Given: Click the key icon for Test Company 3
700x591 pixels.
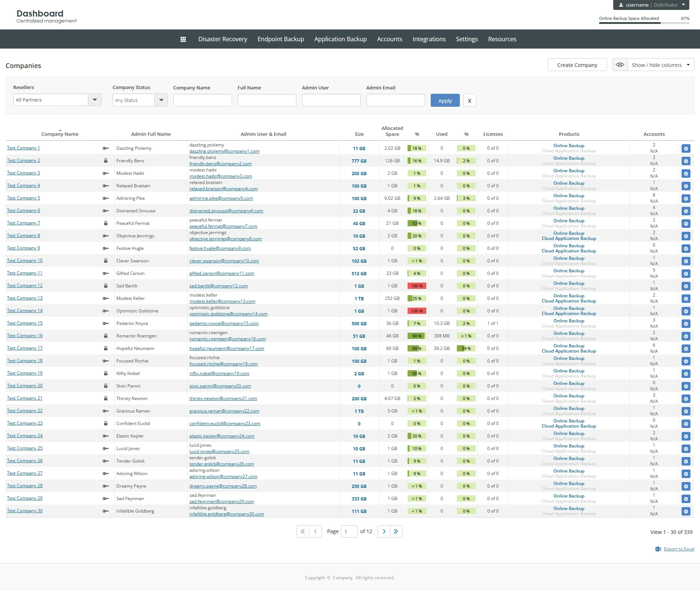Looking at the screenshot, I should (106, 173).
